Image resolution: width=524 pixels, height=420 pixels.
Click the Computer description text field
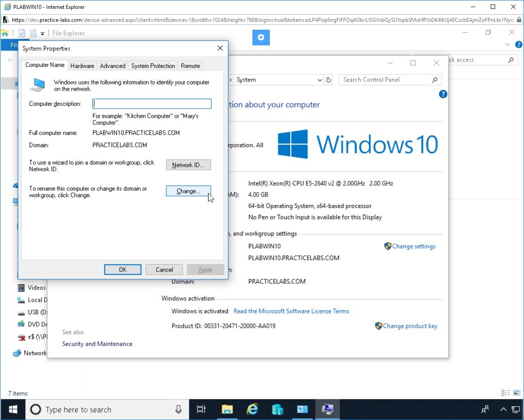tap(152, 104)
